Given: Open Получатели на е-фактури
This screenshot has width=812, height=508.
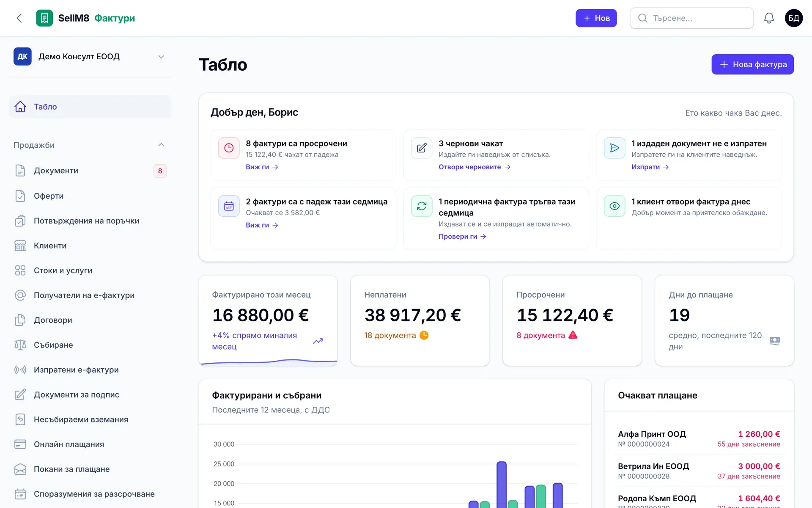Looking at the screenshot, I should (x=90, y=295).
